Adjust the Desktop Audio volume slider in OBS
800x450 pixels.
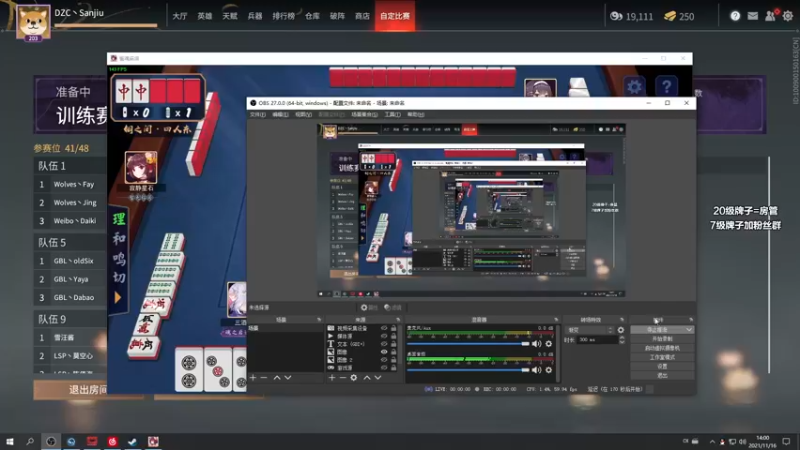(468, 370)
